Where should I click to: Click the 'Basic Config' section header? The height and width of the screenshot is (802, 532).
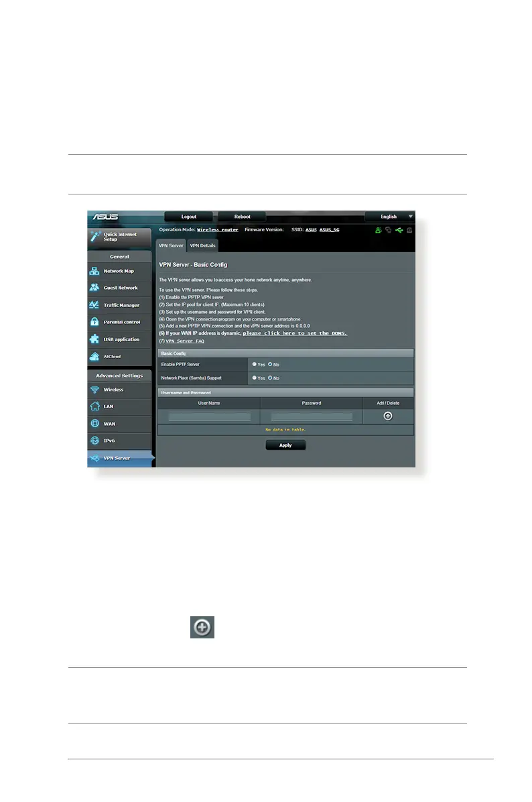285,353
